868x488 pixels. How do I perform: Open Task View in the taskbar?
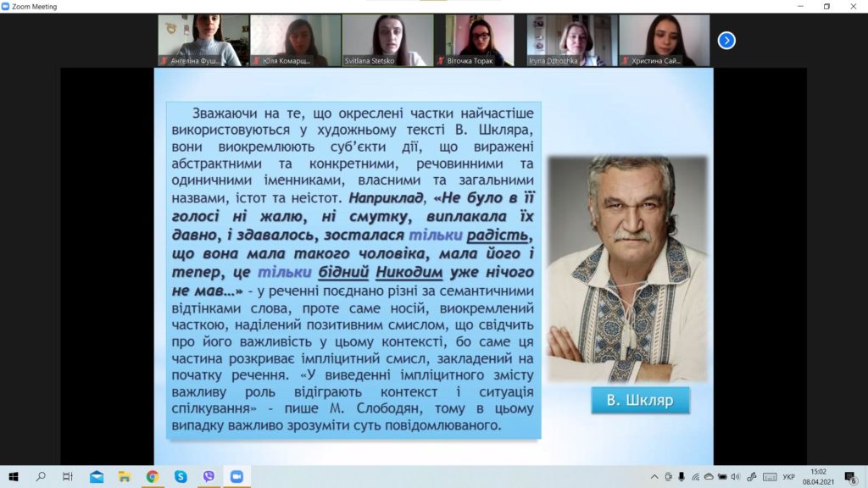pyautogui.click(x=68, y=477)
